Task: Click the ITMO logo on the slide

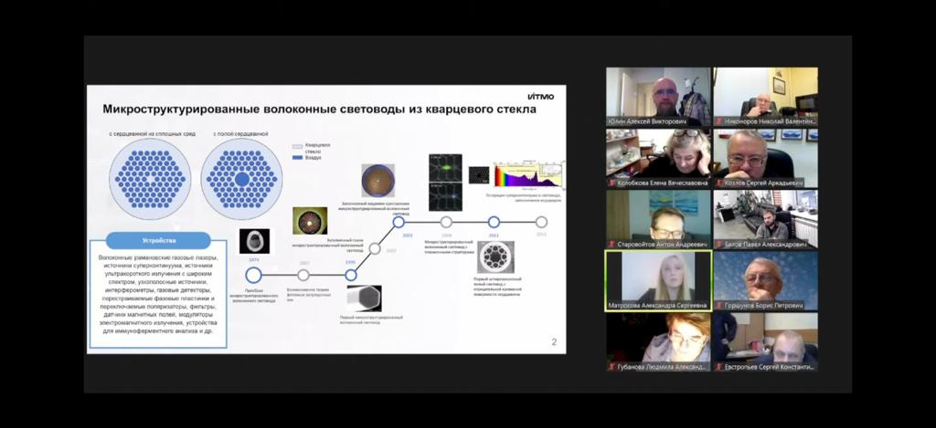Action: (540, 96)
